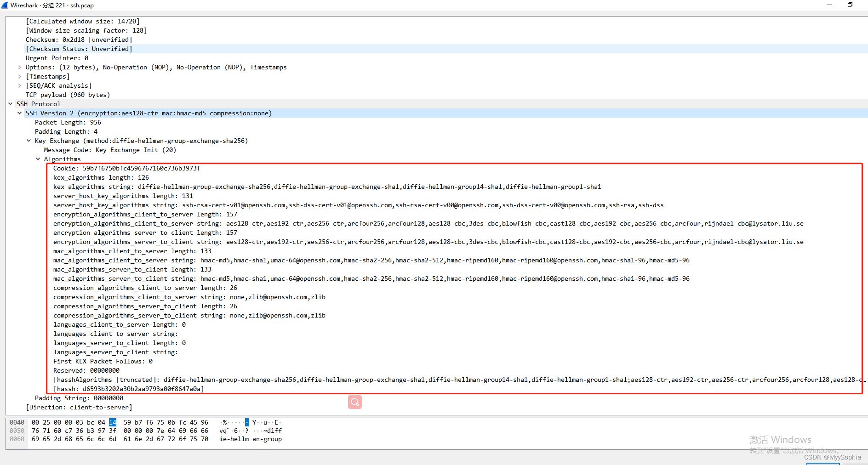
Task: Select mac_algorithms_client_to_server string row
Action: click(371, 260)
